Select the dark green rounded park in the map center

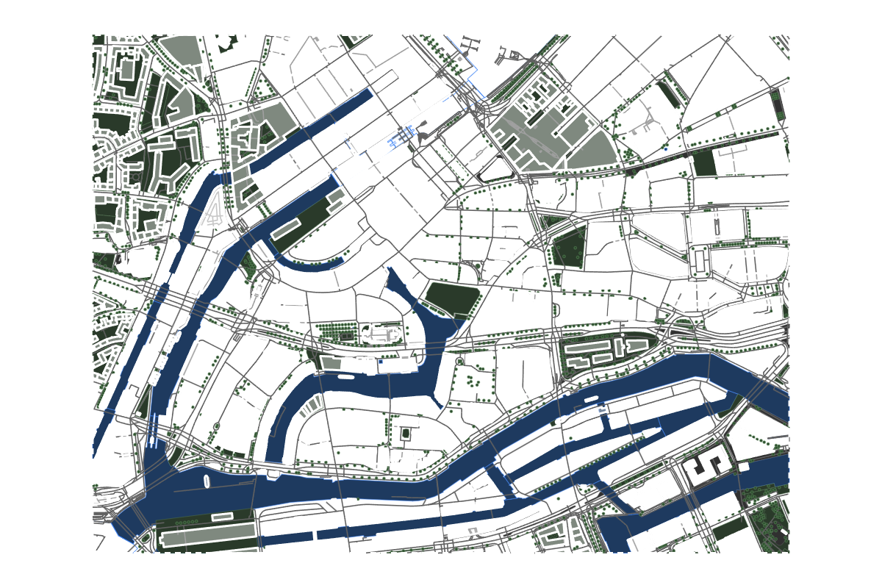click(x=453, y=299)
